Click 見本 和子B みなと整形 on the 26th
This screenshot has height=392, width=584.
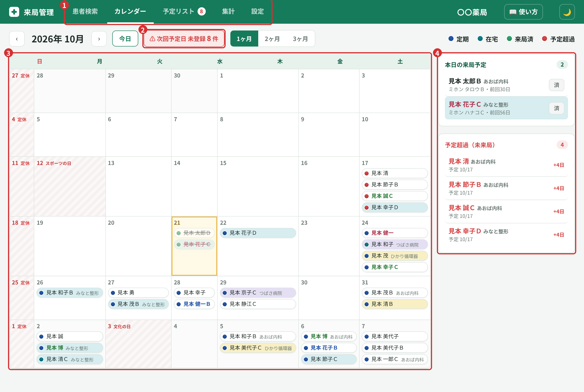70,293
